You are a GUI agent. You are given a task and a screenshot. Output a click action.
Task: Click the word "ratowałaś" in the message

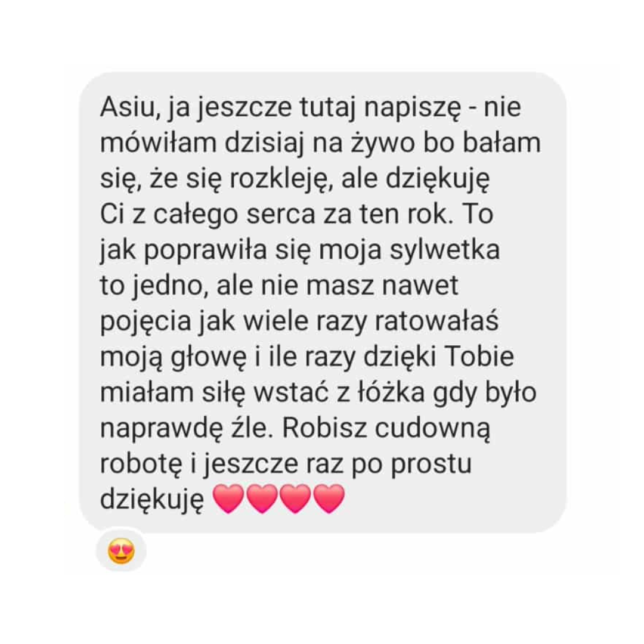pyautogui.click(x=436, y=321)
